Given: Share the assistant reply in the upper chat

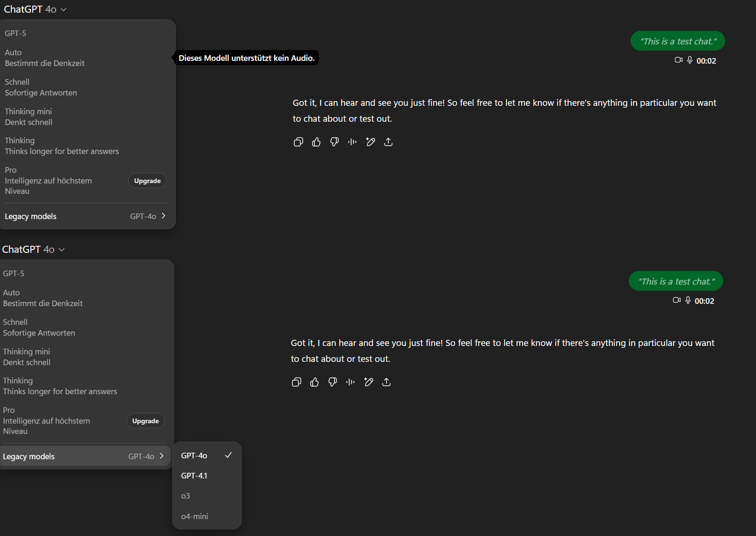Looking at the screenshot, I should [388, 142].
